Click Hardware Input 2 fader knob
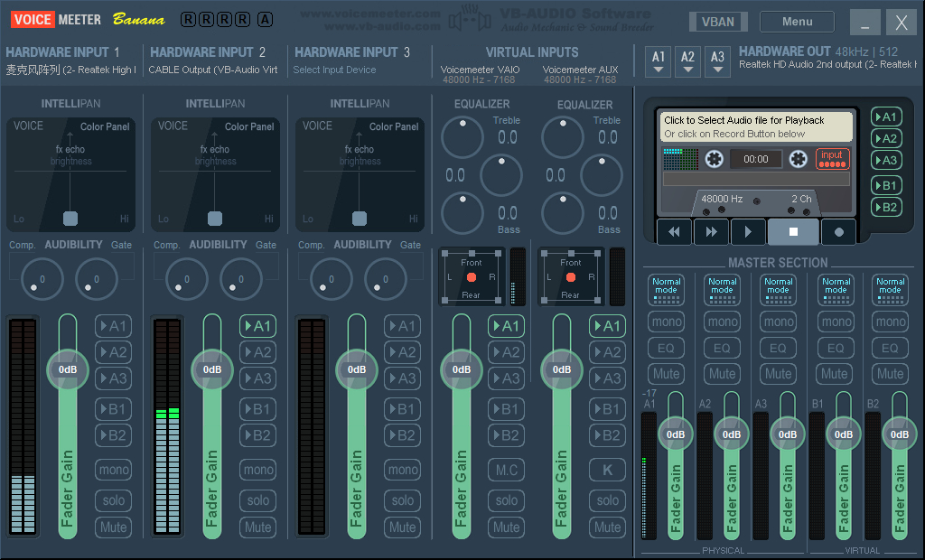Image resolution: width=925 pixels, height=560 pixels. (212, 369)
